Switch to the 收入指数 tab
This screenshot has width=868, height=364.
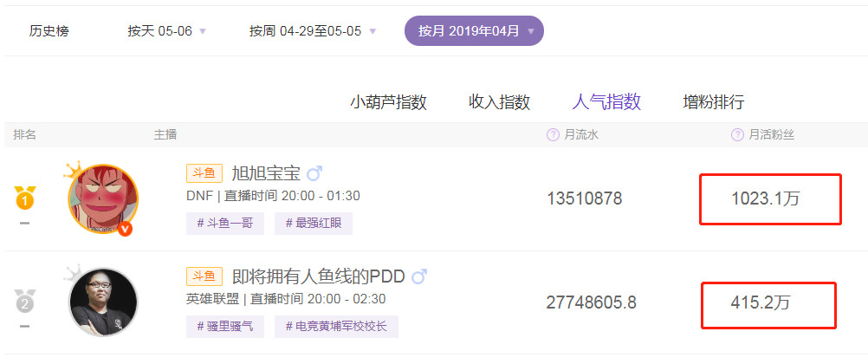(x=499, y=102)
